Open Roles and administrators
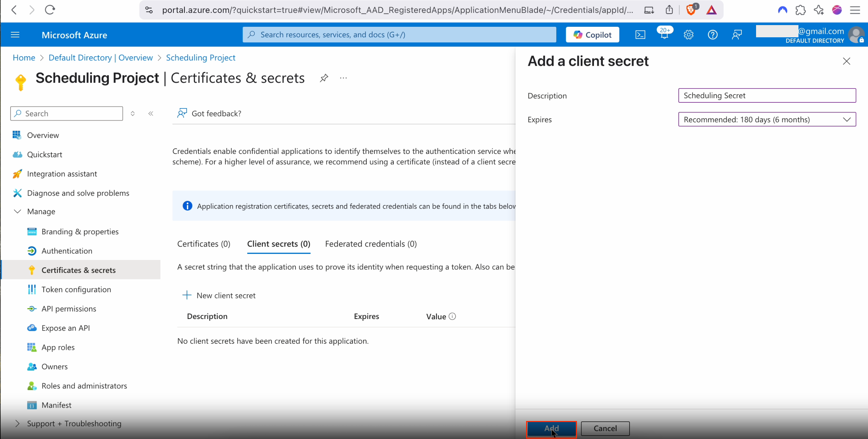This screenshot has width=868, height=439. [84, 386]
